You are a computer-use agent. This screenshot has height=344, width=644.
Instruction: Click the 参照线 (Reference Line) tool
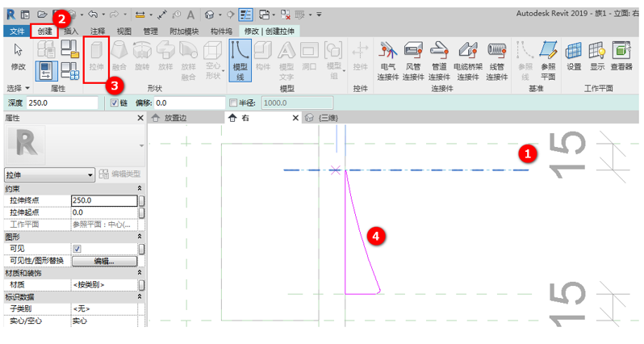pyautogui.click(x=525, y=61)
